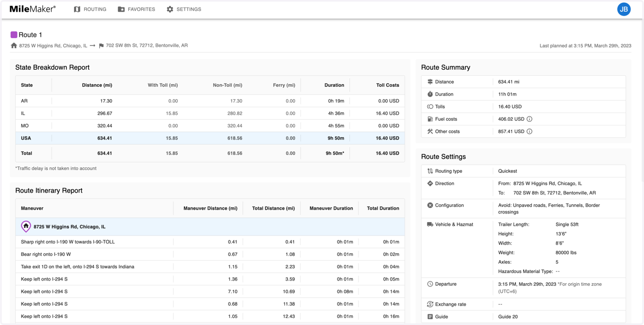Open the Settings menu
The width and height of the screenshot is (644, 325).
coord(184,9)
